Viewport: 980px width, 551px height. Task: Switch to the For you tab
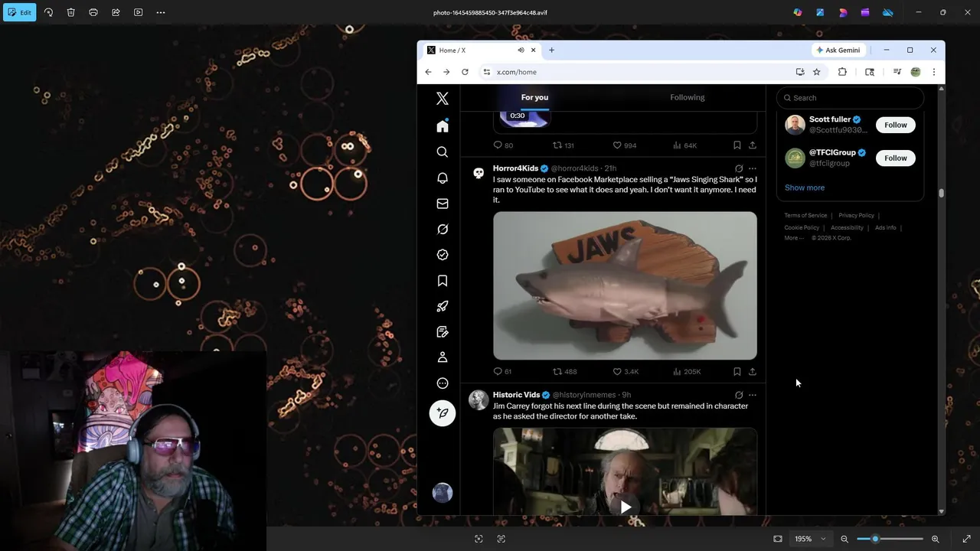(x=534, y=97)
